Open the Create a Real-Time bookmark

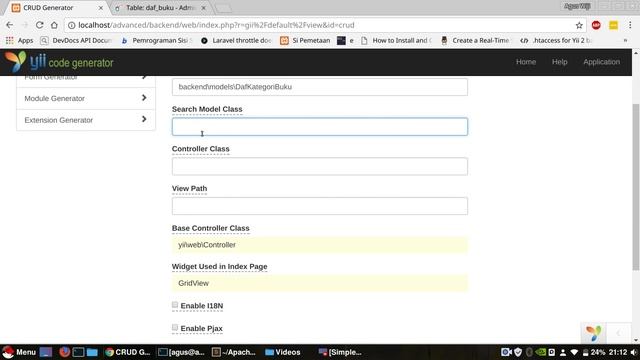point(475,40)
